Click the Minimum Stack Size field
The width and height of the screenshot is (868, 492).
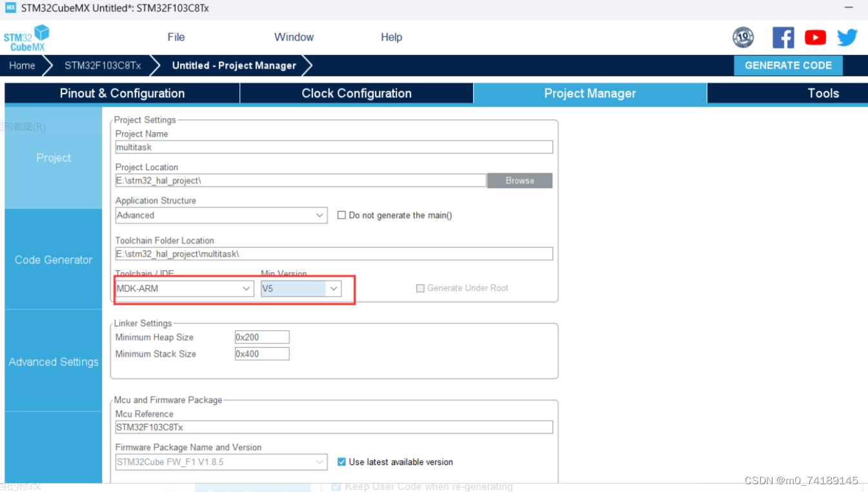click(x=262, y=354)
